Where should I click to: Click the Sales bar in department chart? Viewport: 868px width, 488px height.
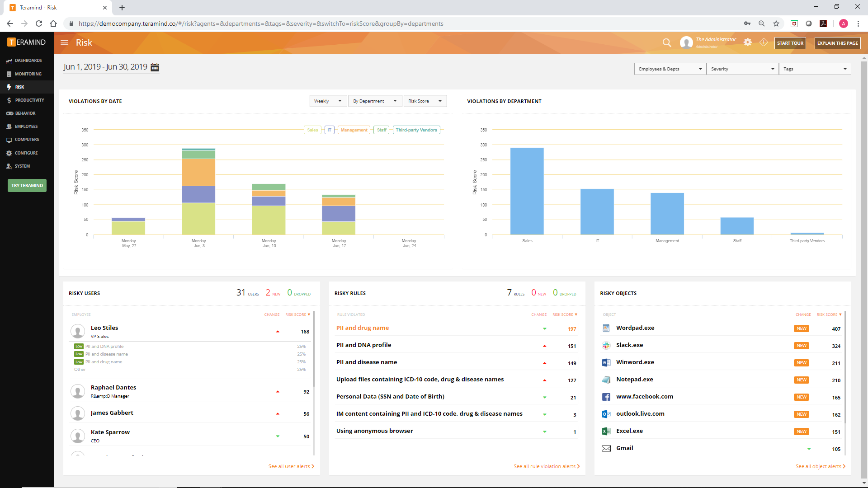pyautogui.click(x=527, y=191)
